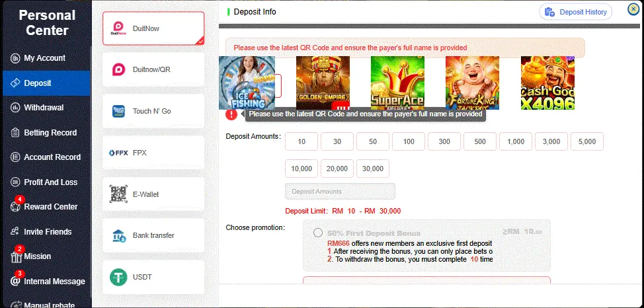The image size is (644, 308).
Task: Close the Personal Center dialog
Action: click(x=633, y=9)
